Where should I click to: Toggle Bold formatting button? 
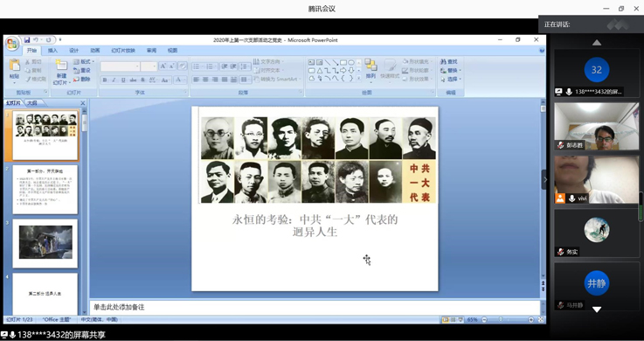pyautogui.click(x=105, y=80)
